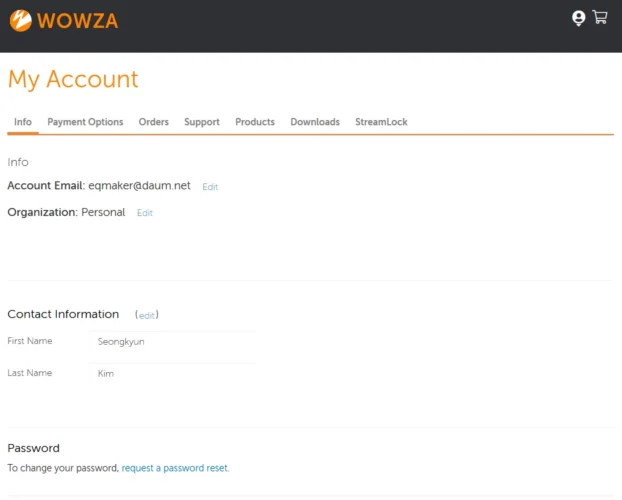The width and height of the screenshot is (622, 500).
Task: Click the My Account page heading
Action: [73, 79]
